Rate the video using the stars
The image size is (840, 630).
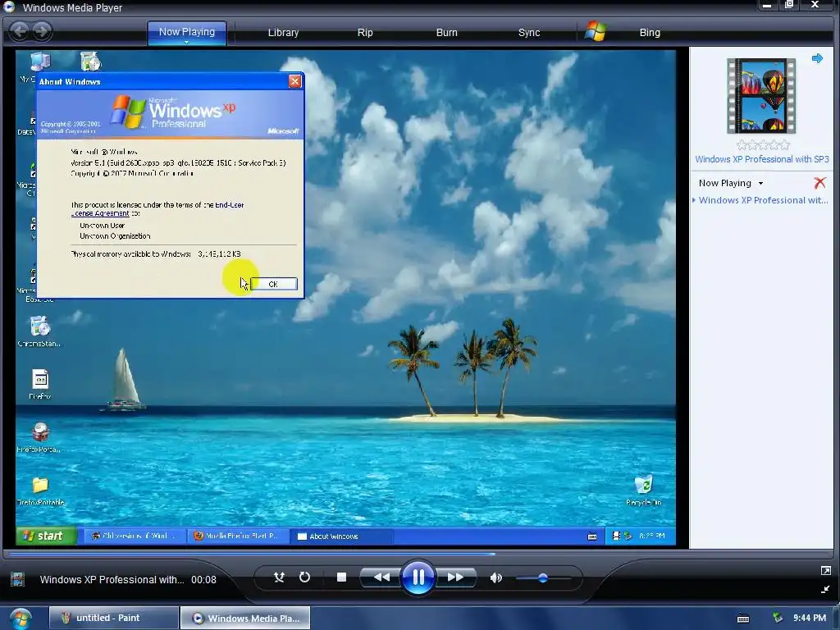763,145
